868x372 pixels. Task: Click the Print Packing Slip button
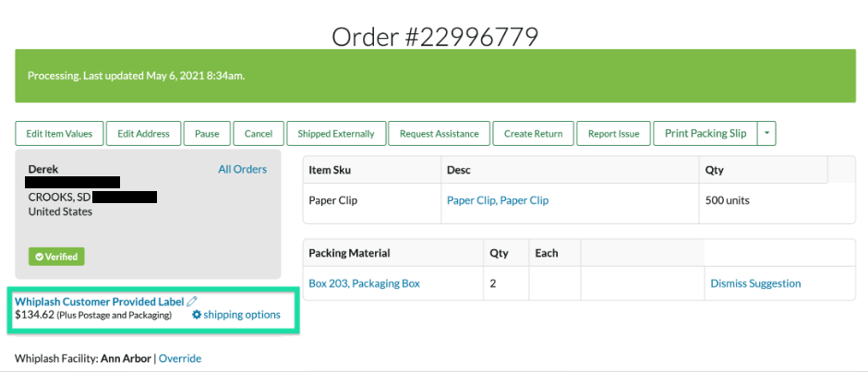pyautogui.click(x=705, y=134)
